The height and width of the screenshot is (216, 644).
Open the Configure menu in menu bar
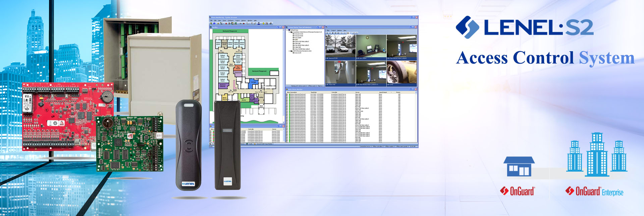pyautogui.click(x=231, y=20)
